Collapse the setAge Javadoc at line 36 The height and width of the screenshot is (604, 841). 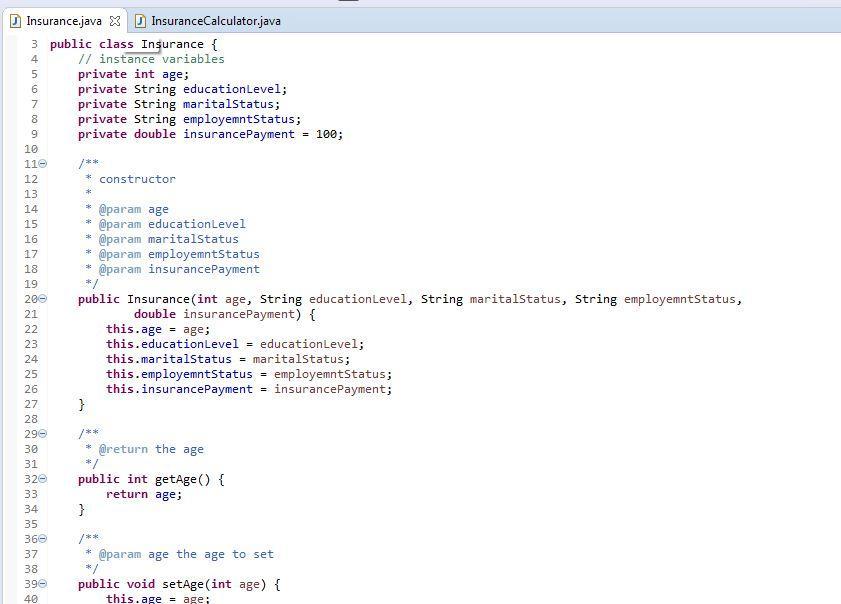point(40,539)
